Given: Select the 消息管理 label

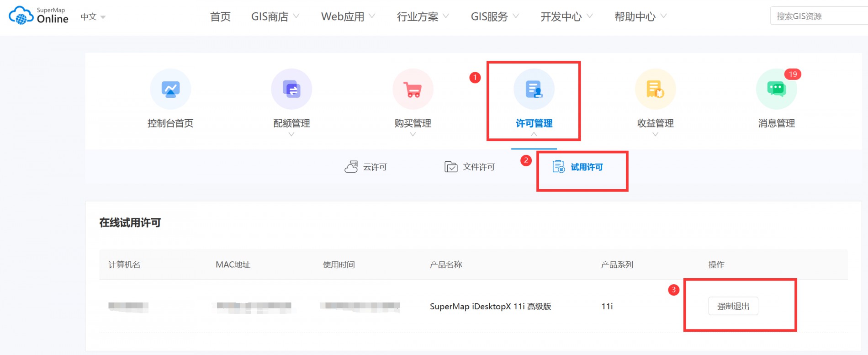Looking at the screenshot, I should pos(777,123).
